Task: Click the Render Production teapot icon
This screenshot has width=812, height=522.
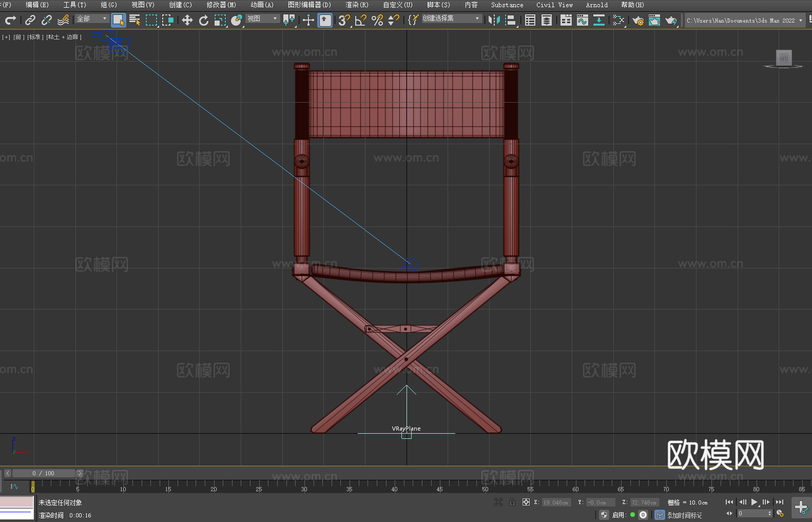Action: tap(671, 20)
